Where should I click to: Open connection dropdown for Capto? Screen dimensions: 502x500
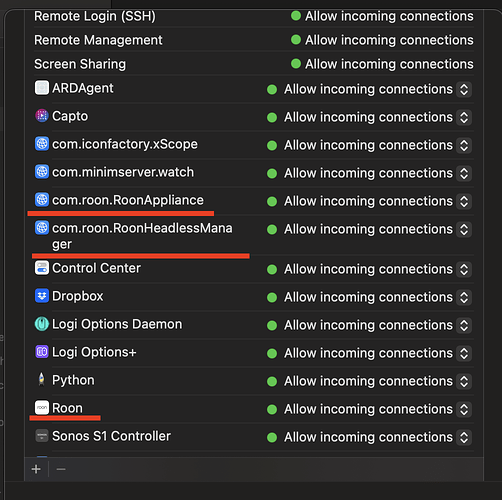pos(464,117)
